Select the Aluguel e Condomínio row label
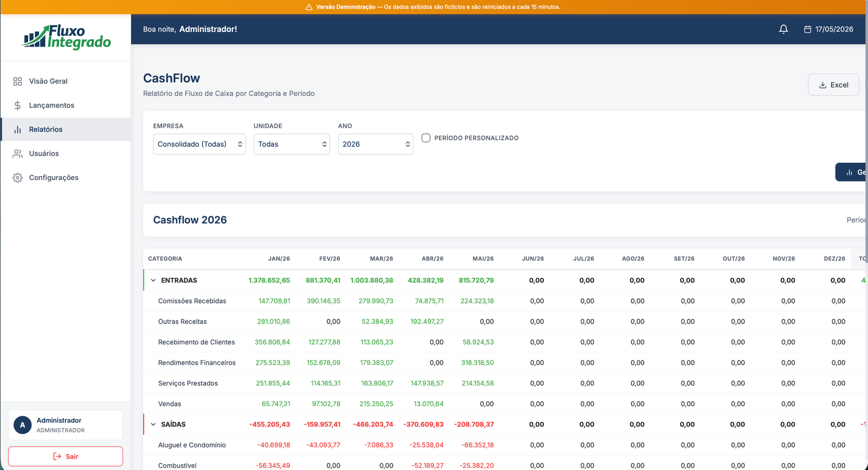This screenshot has height=470, width=868. 192,445
